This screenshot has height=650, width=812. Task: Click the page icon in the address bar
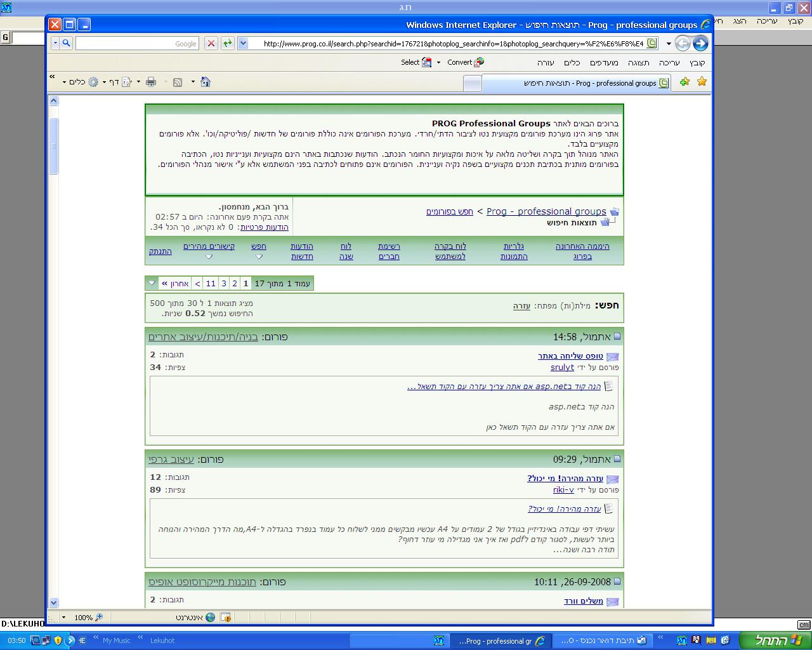(652, 43)
